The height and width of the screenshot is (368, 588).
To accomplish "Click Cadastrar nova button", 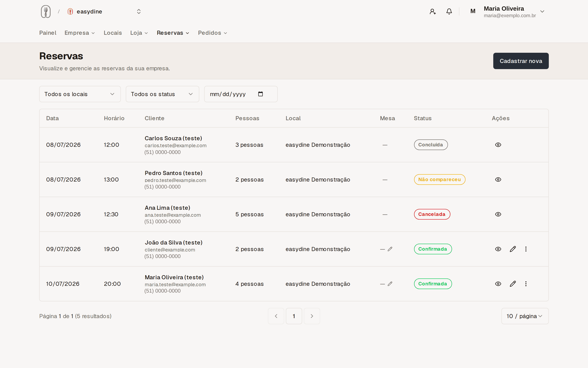I will 521,61.
